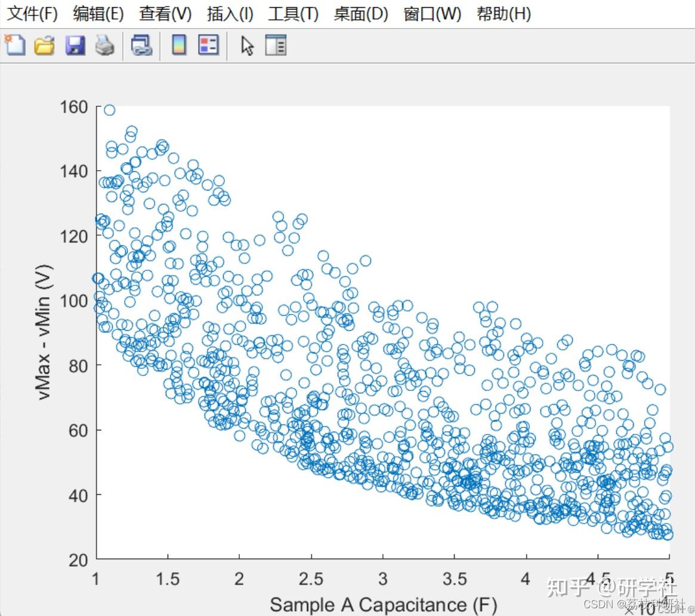Click the y-axis tick label 40
Screen dimensions: 695x616
[x=78, y=495]
